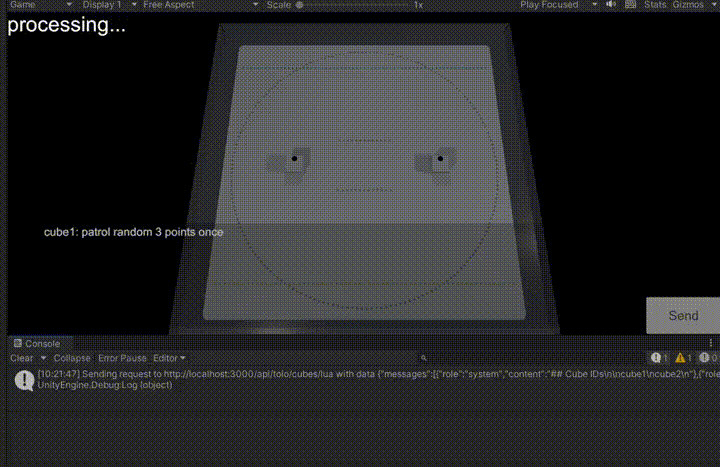The height and width of the screenshot is (467, 720).
Task: Open the Clear options dropdown arrow
Action: pyautogui.click(x=44, y=358)
